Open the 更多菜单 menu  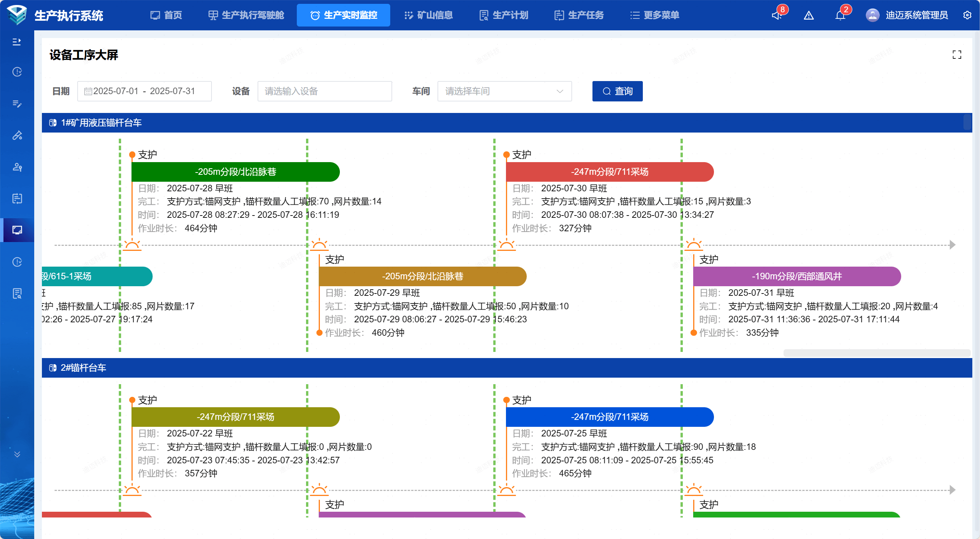pyautogui.click(x=655, y=15)
